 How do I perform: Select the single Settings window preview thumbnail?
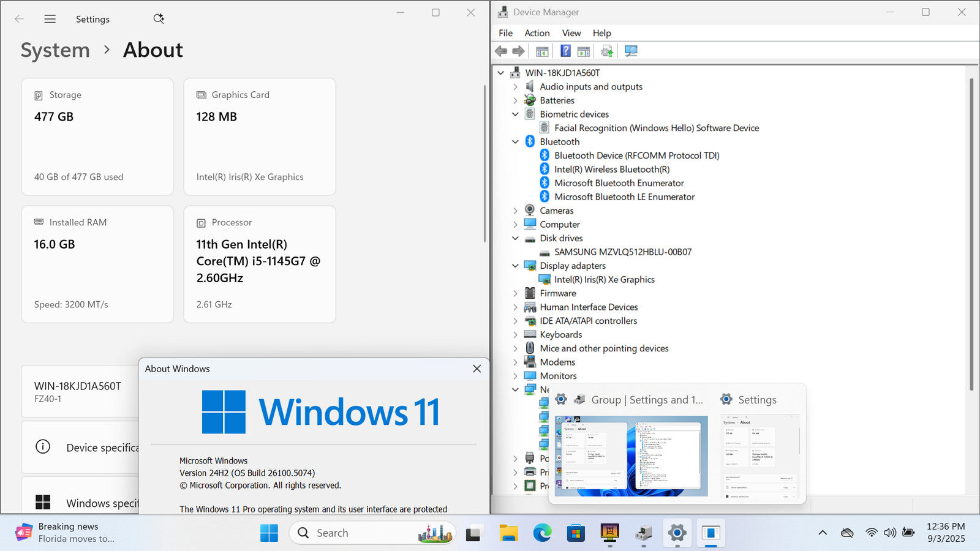tap(760, 455)
